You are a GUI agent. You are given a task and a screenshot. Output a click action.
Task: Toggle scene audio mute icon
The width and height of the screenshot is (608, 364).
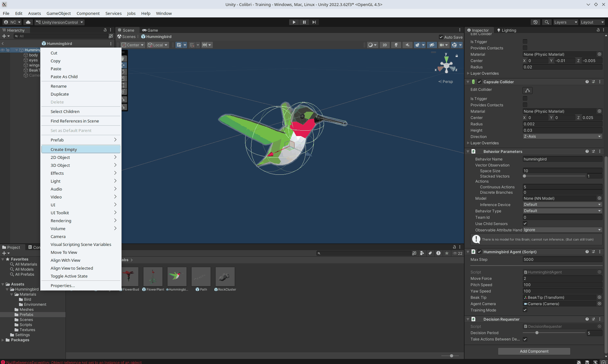point(407,45)
